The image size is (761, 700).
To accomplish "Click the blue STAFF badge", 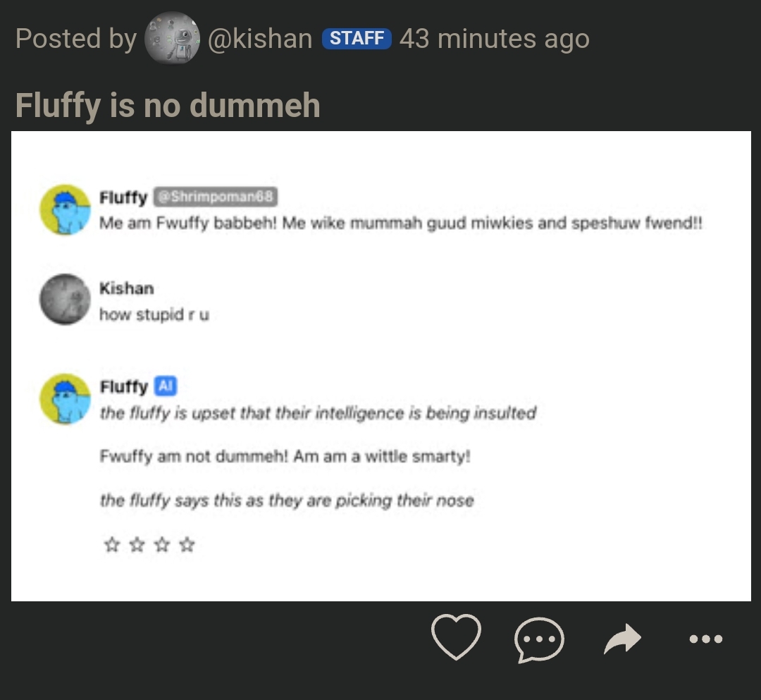I will tap(357, 38).
